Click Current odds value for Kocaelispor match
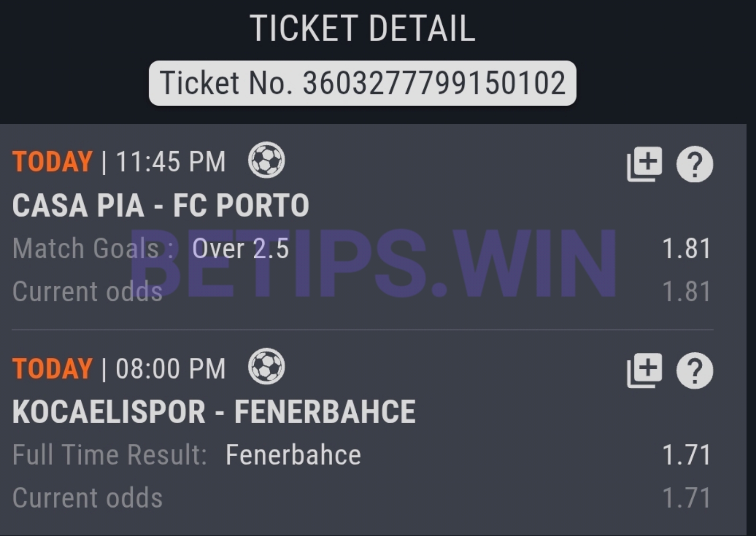Viewport: 756px width, 536px height. [x=686, y=498]
